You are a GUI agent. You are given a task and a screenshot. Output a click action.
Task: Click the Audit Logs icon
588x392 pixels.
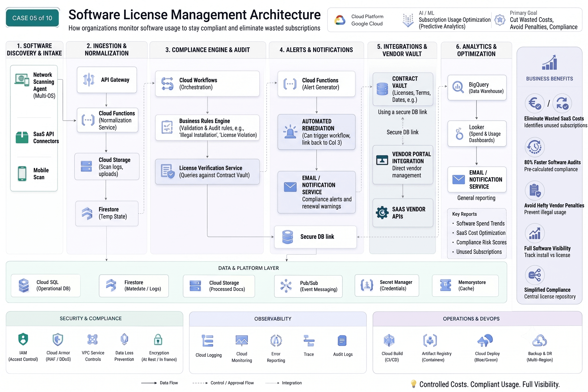pos(342,341)
